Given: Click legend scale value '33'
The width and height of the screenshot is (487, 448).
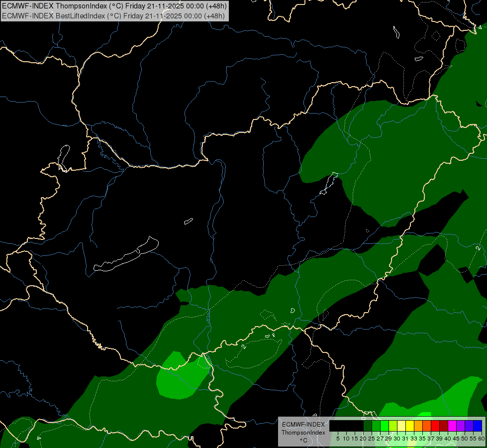Looking at the screenshot, I should [414, 439].
